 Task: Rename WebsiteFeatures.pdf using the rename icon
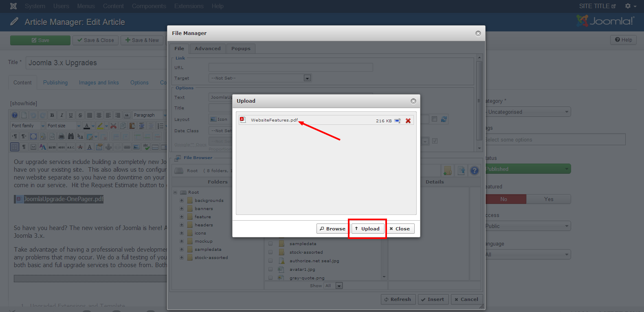(x=398, y=121)
